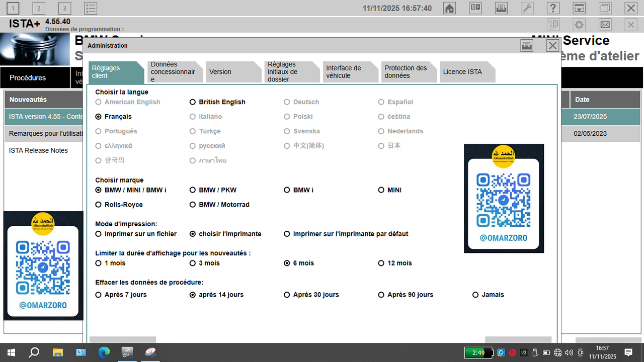Click the 02/05/2023 date cell
The image size is (644, 362).
pos(605,134)
